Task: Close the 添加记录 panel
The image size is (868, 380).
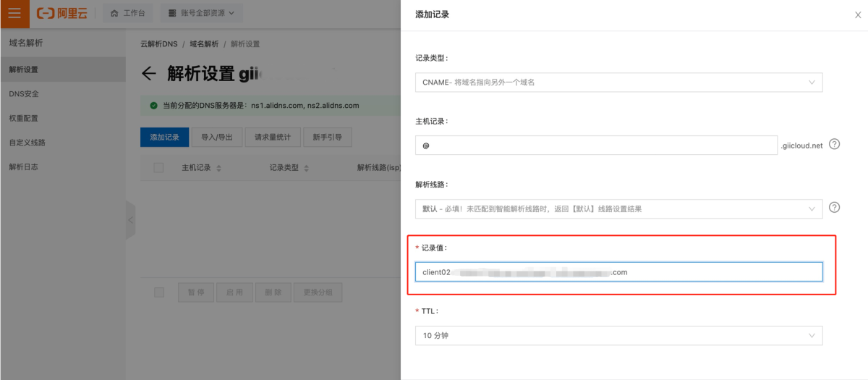Action: tap(857, 14)
